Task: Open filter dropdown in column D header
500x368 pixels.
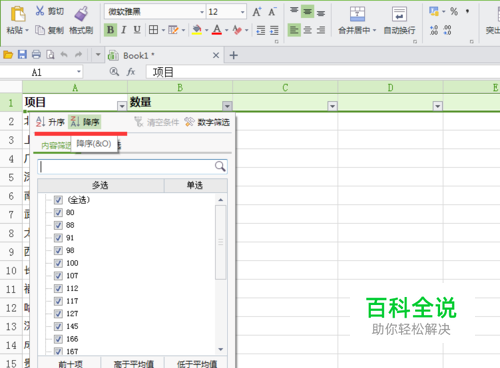Action: coord(438,106)
